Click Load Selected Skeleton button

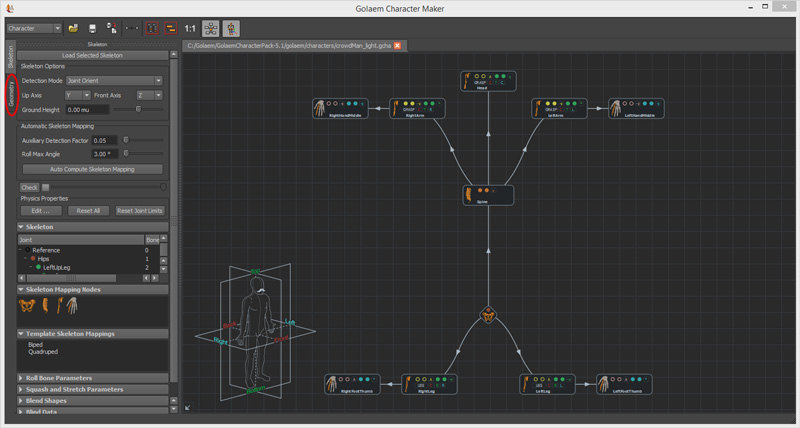tap(92, 55)
